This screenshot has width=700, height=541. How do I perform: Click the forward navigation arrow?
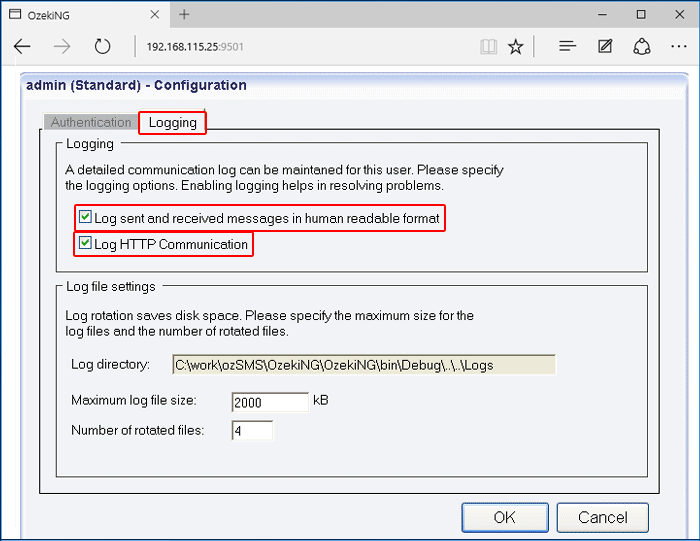coord(62,46)
